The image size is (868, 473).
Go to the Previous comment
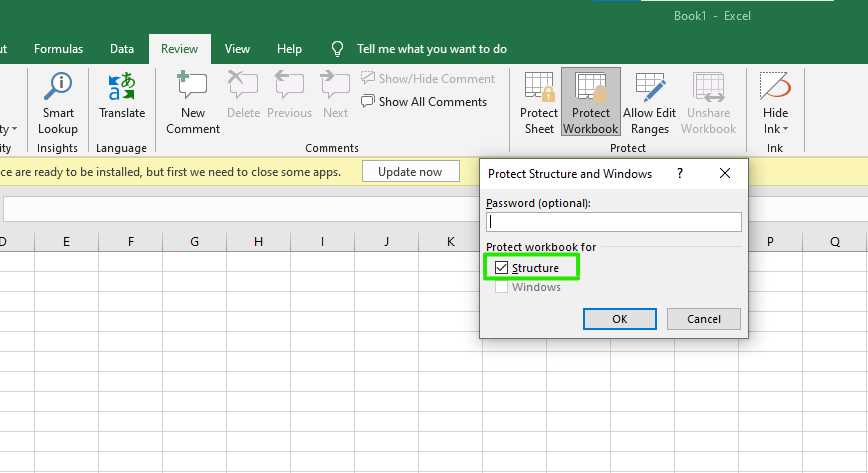click(x=289, y=96)
